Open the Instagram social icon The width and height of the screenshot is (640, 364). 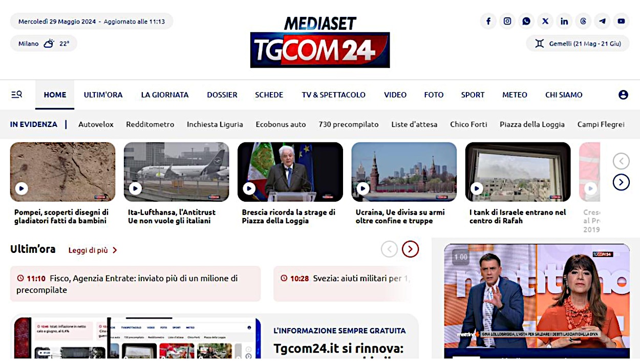[x=507, y=21]
